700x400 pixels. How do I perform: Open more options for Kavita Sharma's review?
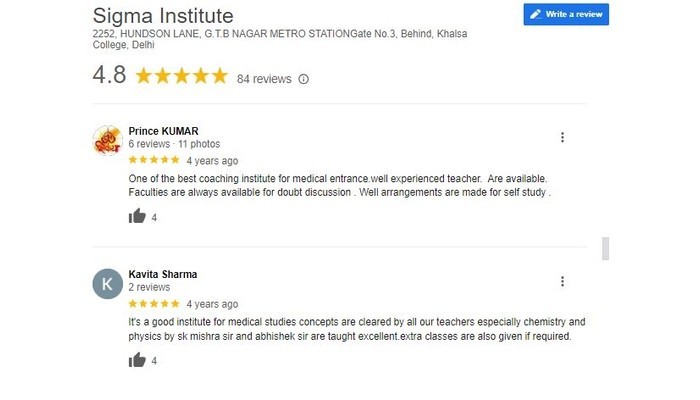(x=562, y=281)
